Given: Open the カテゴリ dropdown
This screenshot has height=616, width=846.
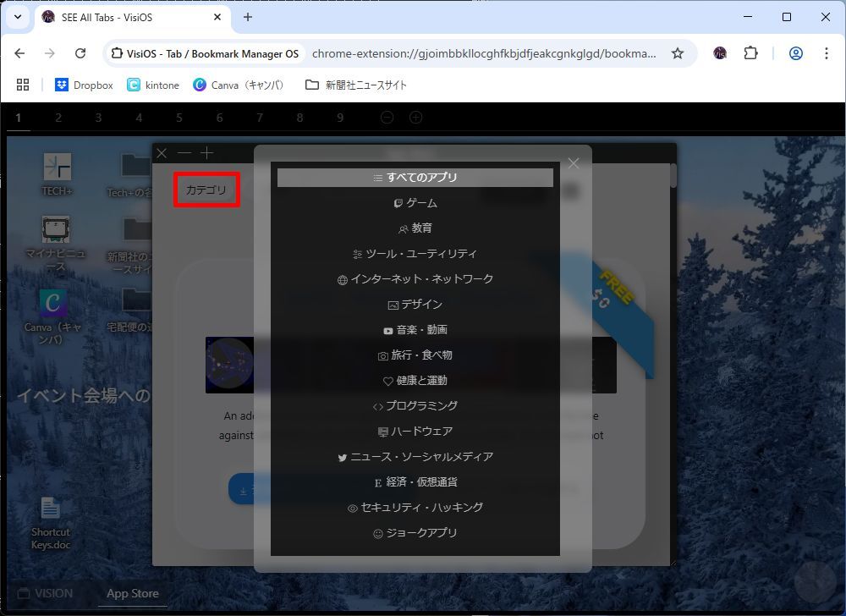Looking at the screenshot, I should point(206,190).
